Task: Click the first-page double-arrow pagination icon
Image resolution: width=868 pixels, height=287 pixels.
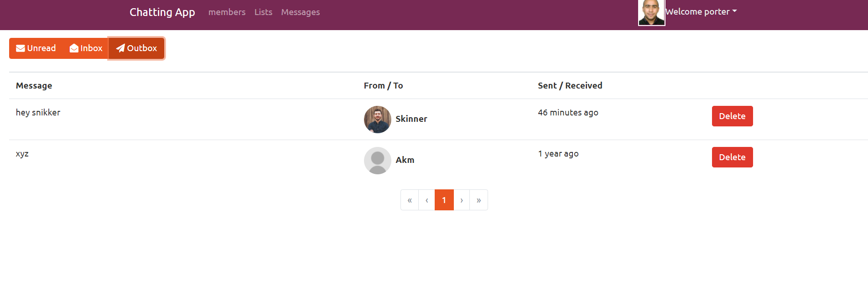Action: tap(409, 200)
